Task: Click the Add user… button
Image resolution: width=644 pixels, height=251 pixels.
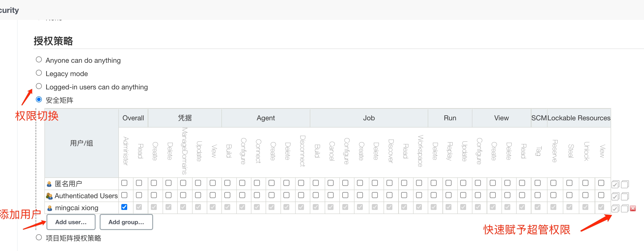Action: pyautogui.click(x=71, y=222)
